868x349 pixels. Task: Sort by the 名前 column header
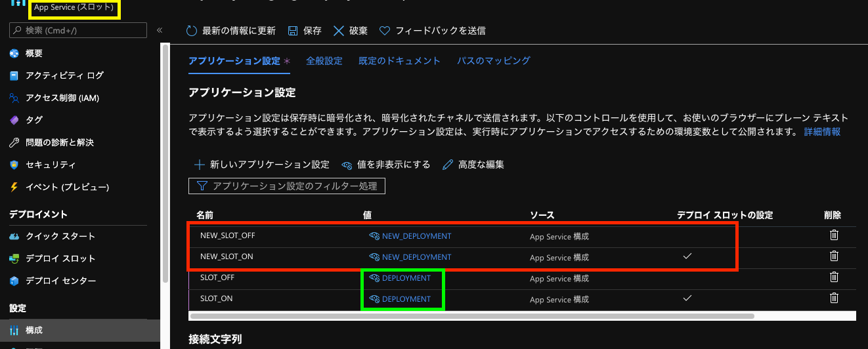pyautogui.click(x=204, y=215)
